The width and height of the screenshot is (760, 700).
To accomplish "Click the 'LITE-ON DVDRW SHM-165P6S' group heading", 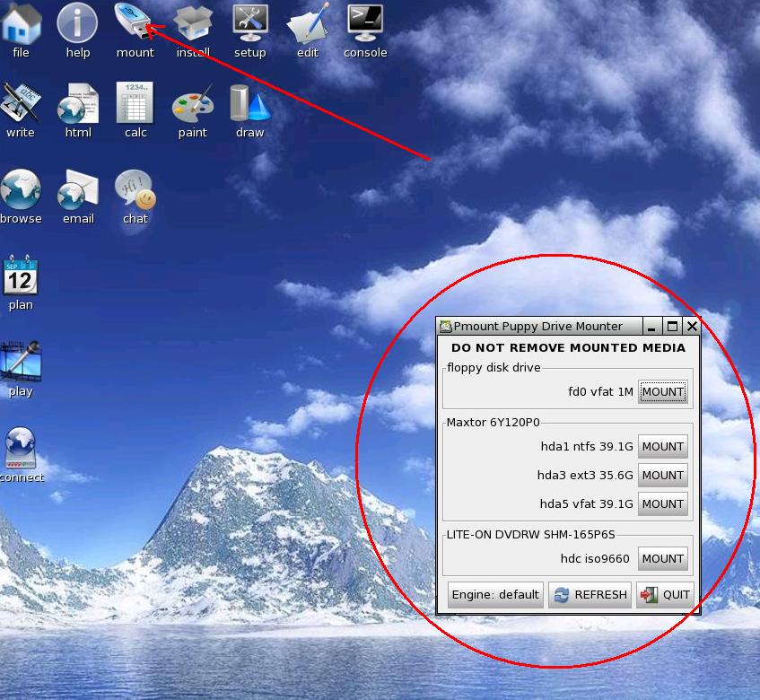I will (530, 535).
